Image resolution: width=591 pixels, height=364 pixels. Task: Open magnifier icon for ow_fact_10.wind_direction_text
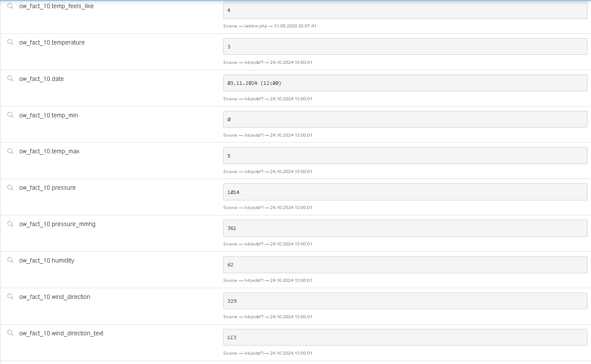tap(10, 333)
